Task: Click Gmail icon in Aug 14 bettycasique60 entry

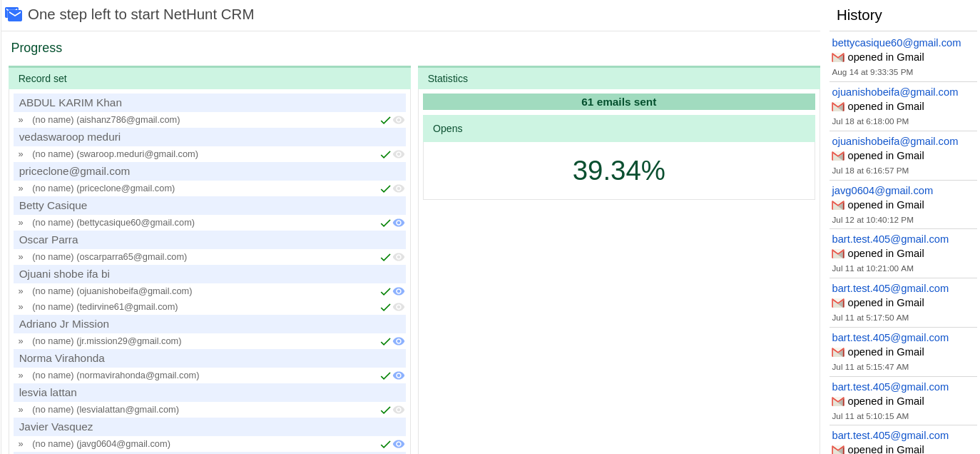Action: (x=838, y=57)
